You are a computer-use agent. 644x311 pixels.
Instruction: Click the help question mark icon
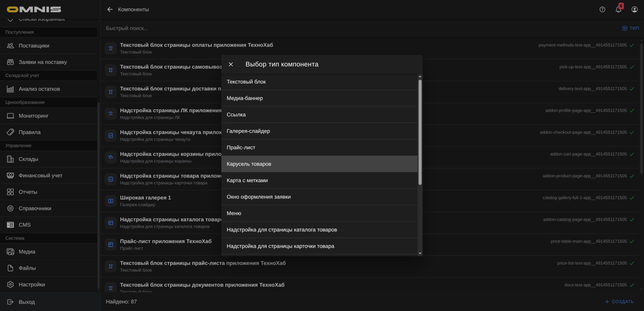tap(602, 9)
